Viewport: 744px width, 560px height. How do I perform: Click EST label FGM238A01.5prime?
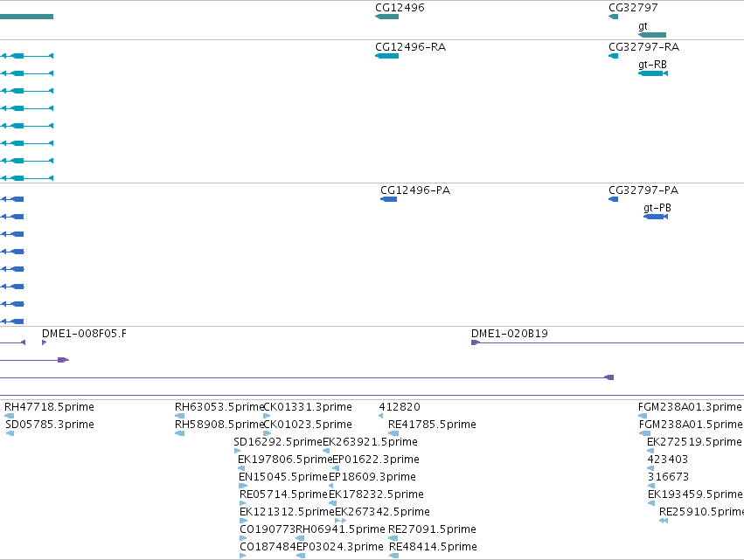click(x=691, y=425)
